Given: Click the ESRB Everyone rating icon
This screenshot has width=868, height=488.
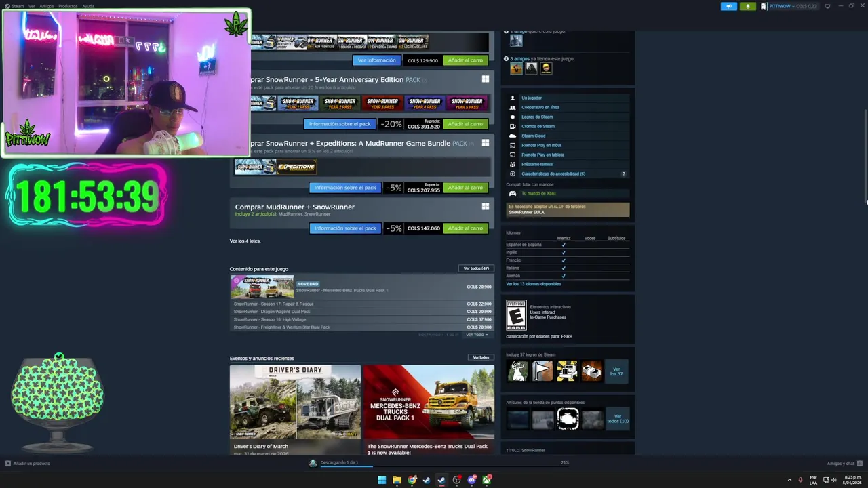Looking at the screenshot, I should 516,315.
